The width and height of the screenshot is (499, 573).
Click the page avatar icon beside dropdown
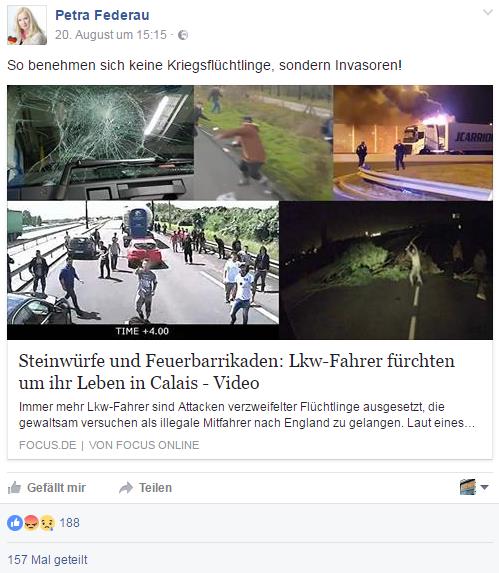click(468, 487)
